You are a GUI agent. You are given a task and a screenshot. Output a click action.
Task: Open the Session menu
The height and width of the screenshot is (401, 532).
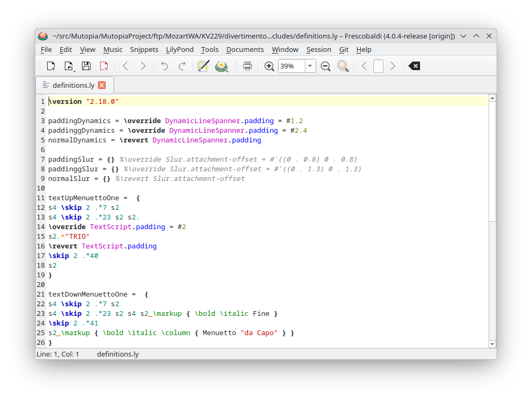click(319, 49)
